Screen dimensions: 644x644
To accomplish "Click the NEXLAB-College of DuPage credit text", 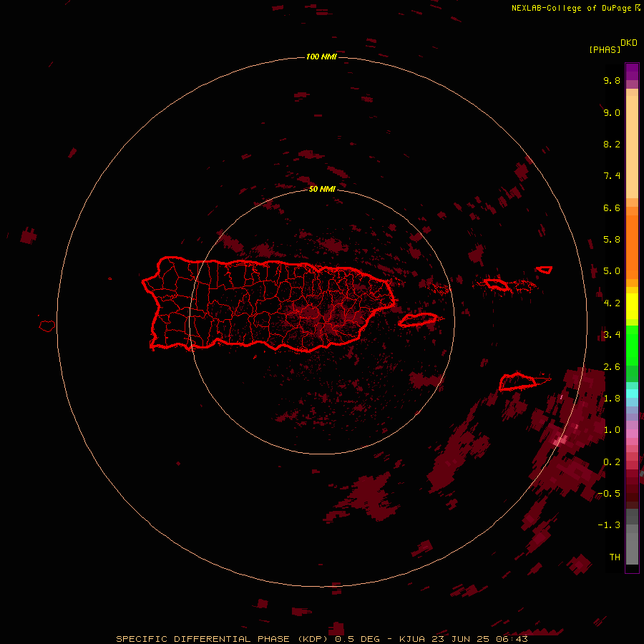I will click(x=571, y=8).
